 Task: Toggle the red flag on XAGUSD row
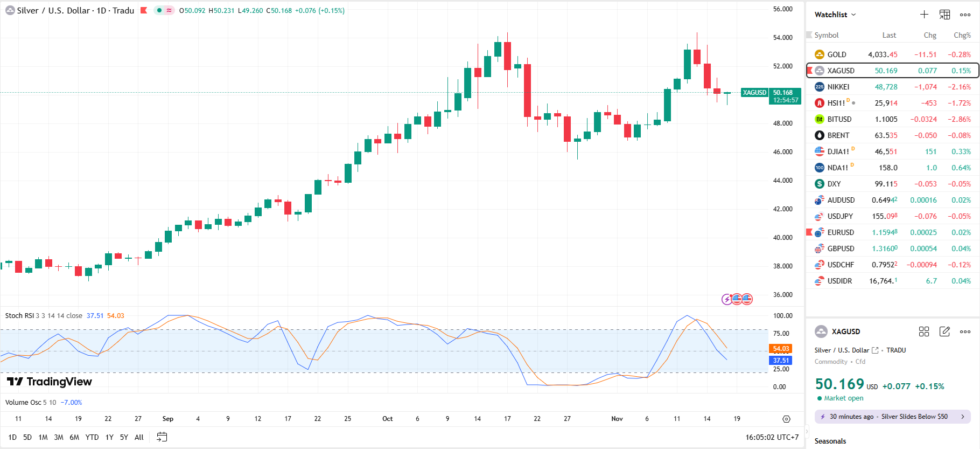click(x=809, y=71)
